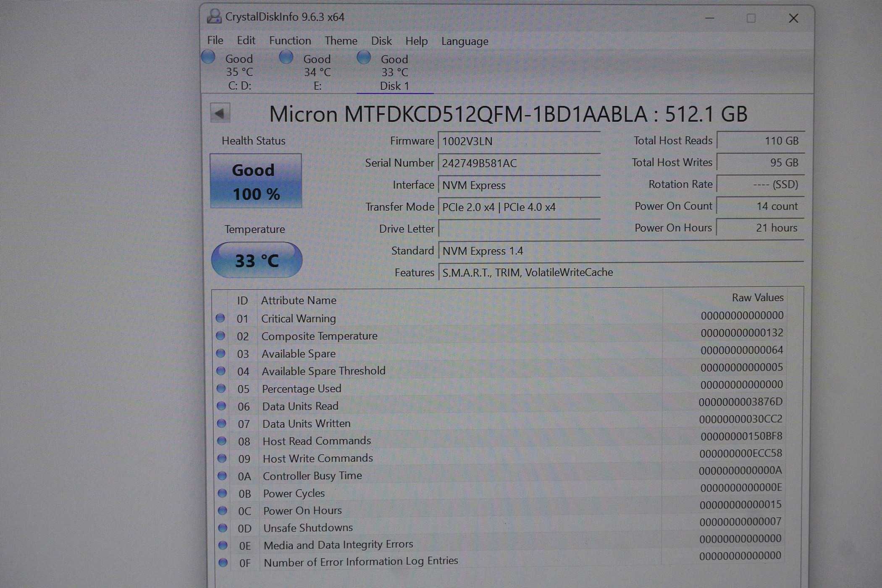
Task: Click the Interface field NVM Express
Action: (x=519, y=185)
